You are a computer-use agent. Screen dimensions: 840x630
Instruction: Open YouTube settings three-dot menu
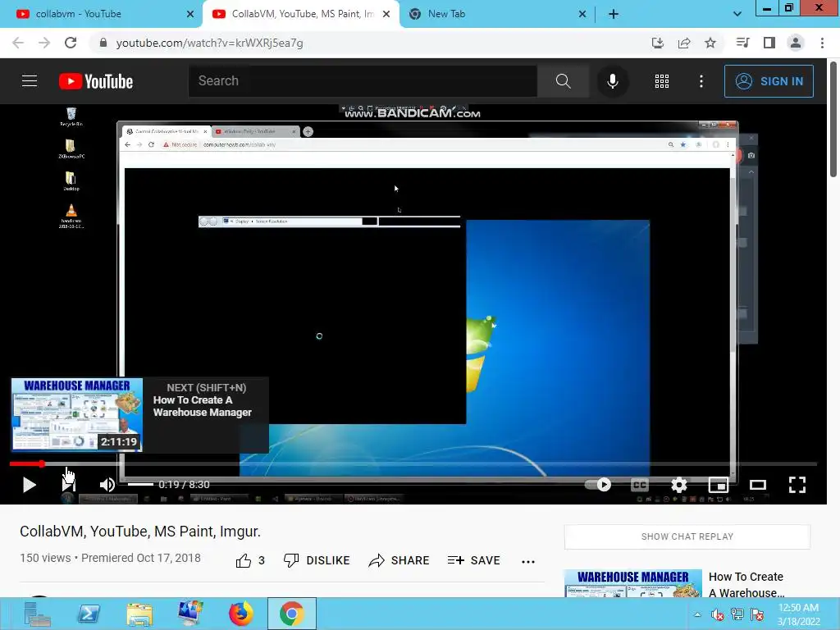pyautogui.click(x=701, y=81)
